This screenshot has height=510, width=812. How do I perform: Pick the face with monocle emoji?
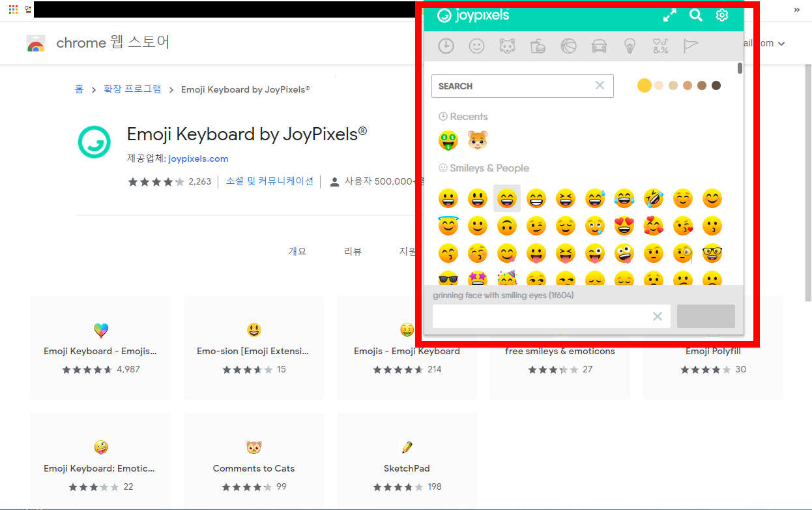[x=683, y=254]
